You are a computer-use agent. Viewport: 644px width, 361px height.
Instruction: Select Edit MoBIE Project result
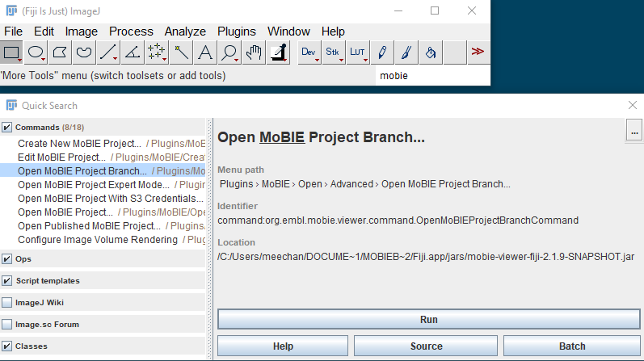[103, 157]
